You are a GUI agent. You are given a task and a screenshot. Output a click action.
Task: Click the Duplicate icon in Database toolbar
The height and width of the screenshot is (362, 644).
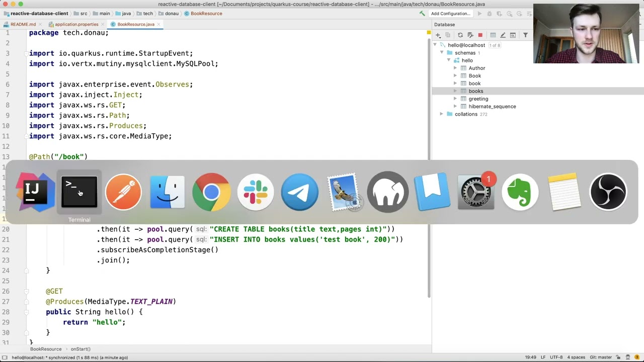point(448,35)
